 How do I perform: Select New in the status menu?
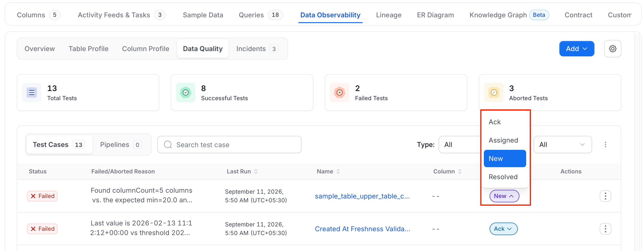(x=505, y=159)
